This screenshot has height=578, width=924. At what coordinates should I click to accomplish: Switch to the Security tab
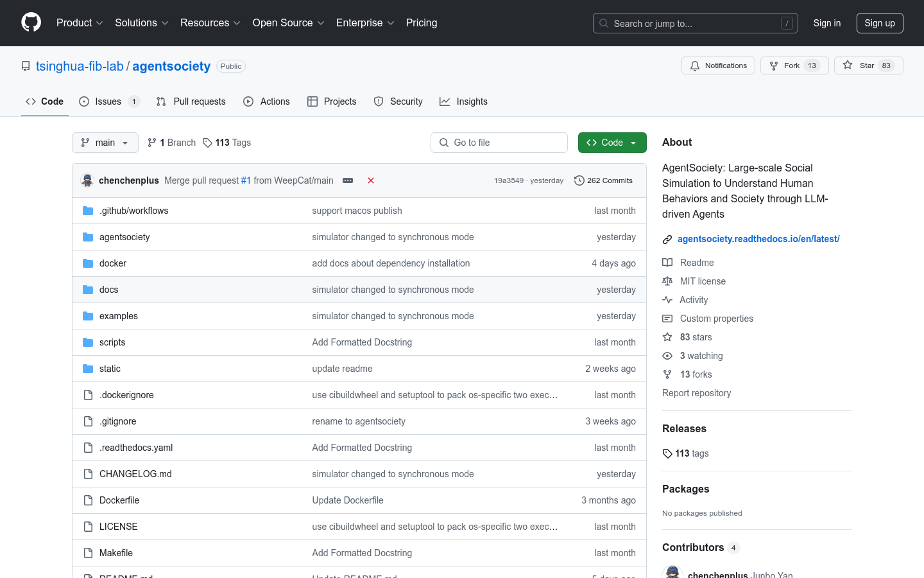(398, 101)
